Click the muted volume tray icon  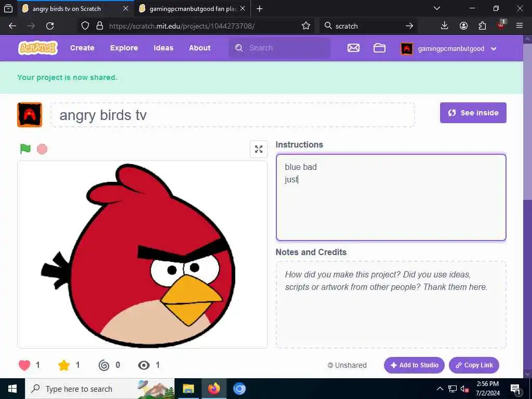tap(464, 389)
